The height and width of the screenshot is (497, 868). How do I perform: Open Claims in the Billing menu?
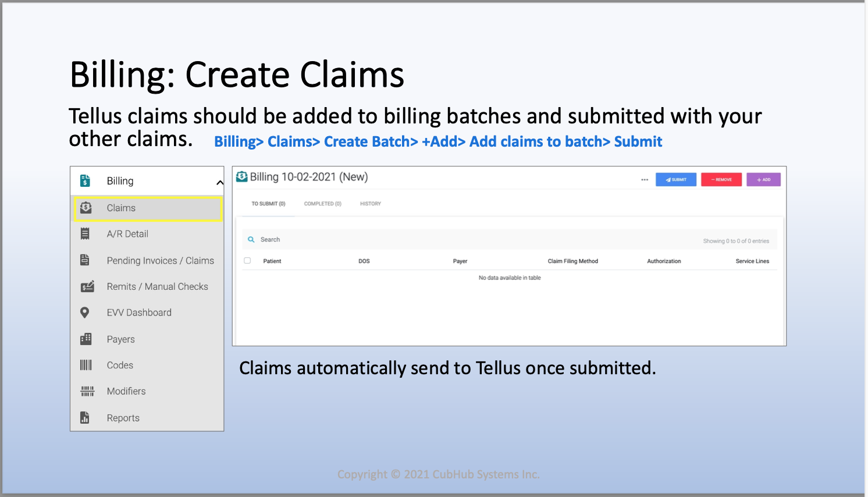pos(148,208)
